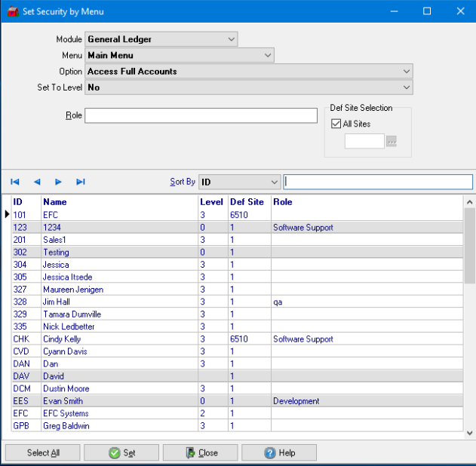Click the app icon in title bar
This screenshot has height=466, width=476.
coord(11,11)
